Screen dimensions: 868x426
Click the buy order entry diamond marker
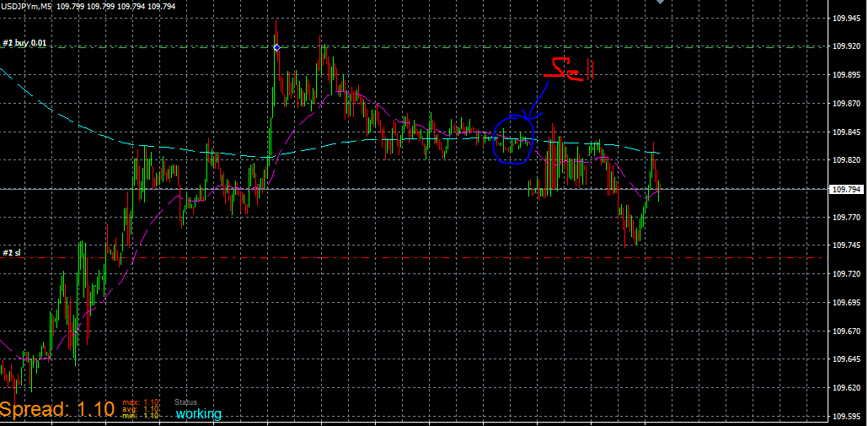pyautogui.click(x=276, y=47)
